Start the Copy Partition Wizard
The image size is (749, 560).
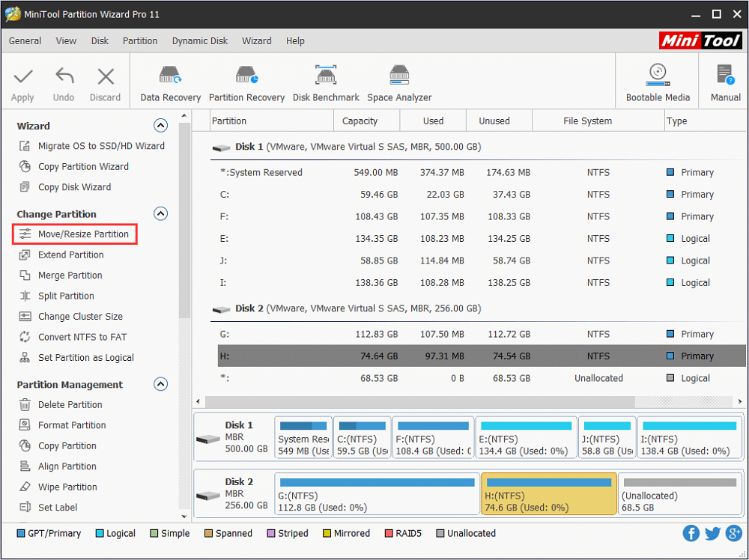coord(74,167)
